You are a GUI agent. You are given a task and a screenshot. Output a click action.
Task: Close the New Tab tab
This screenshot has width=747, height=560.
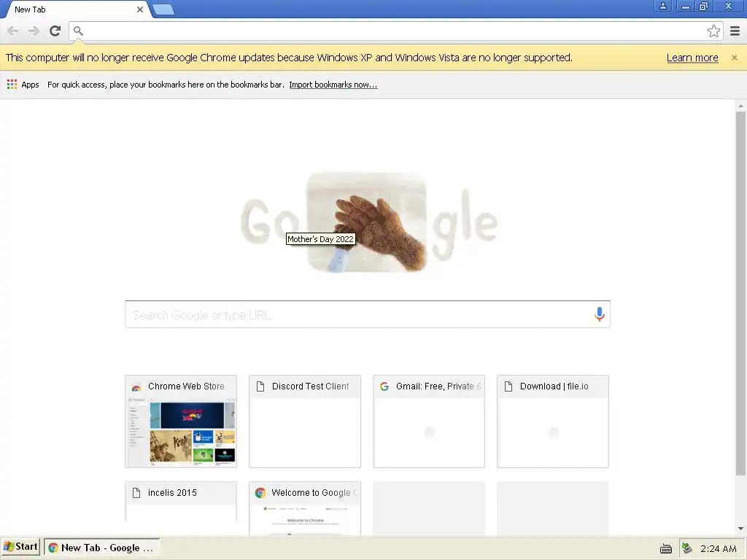point(140,9)
